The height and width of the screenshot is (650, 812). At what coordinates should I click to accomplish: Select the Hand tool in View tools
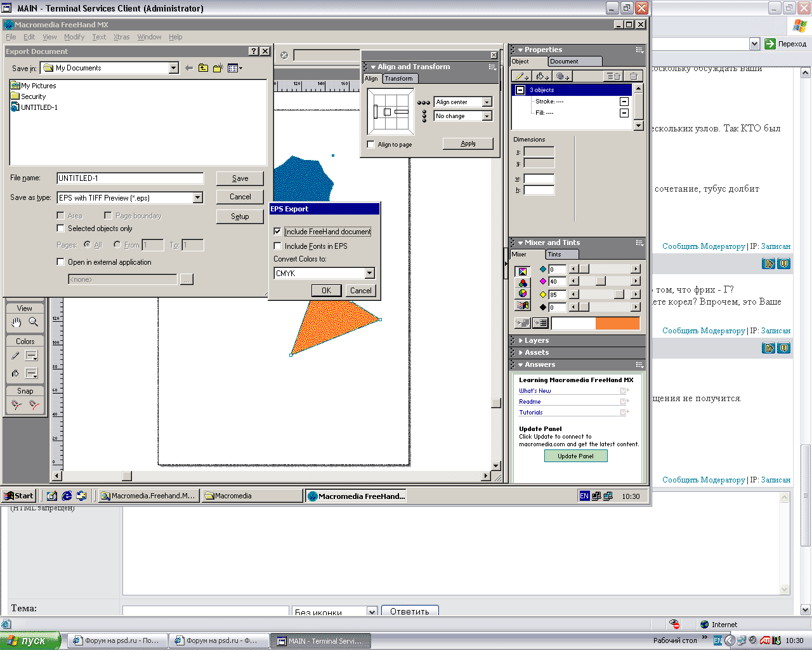(16, 322)
